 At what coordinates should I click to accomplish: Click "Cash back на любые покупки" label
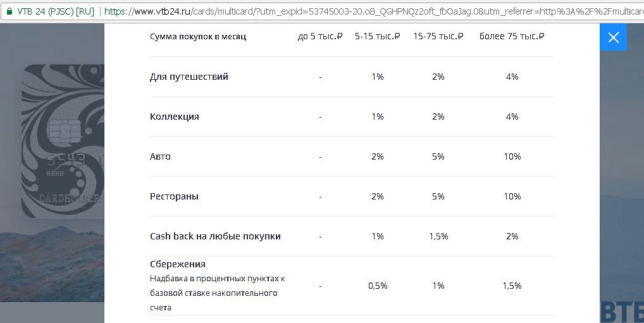[215, 236]
